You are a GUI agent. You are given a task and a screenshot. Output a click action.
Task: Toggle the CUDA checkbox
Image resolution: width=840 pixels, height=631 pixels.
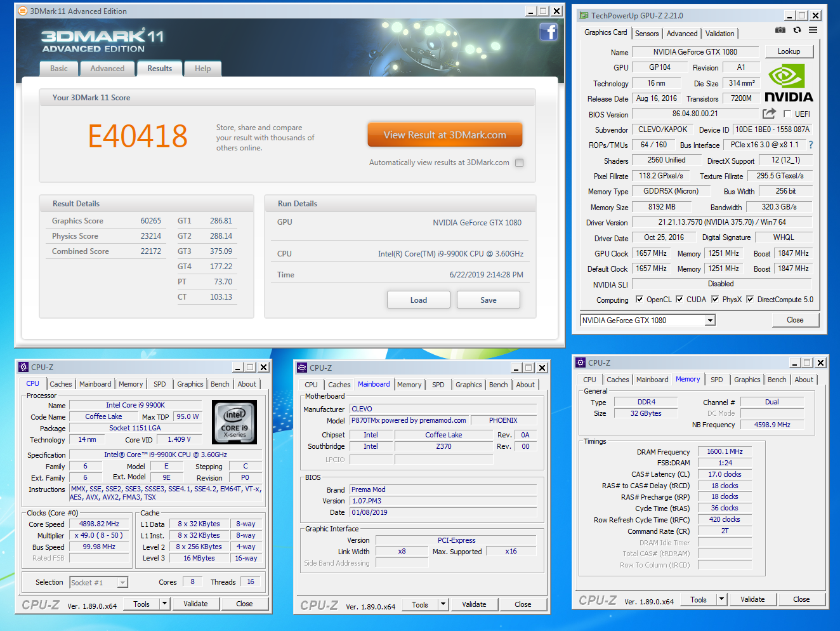pos(679,299)
